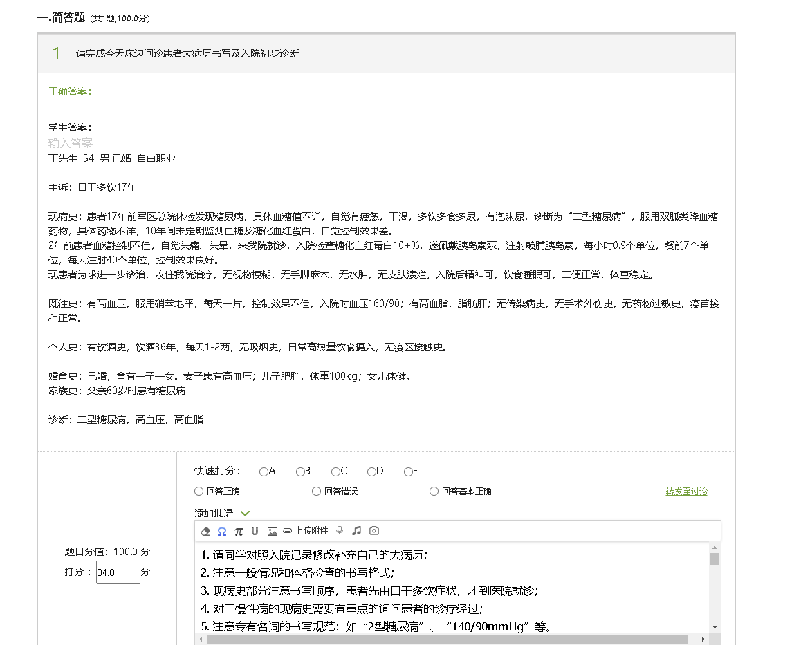This screenshot has width=812, height=645.
Task: Click 上传附件 to upload attachment
Action: point(305,531)
